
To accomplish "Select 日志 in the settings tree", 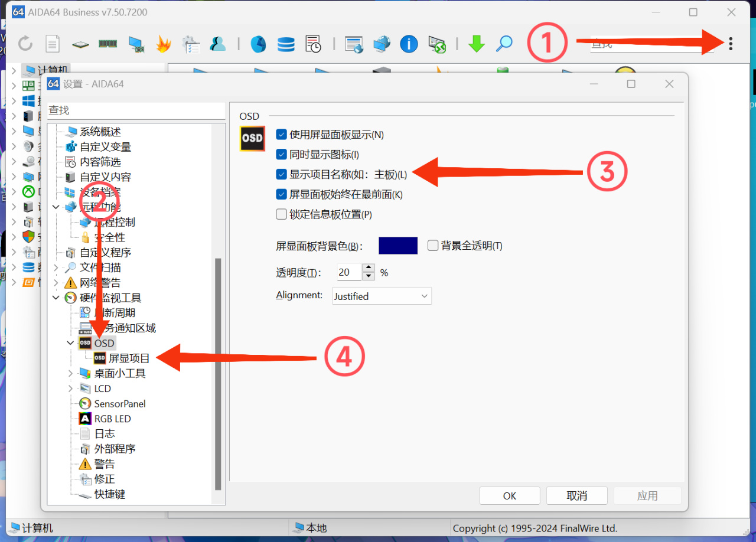I will (105, 433).
